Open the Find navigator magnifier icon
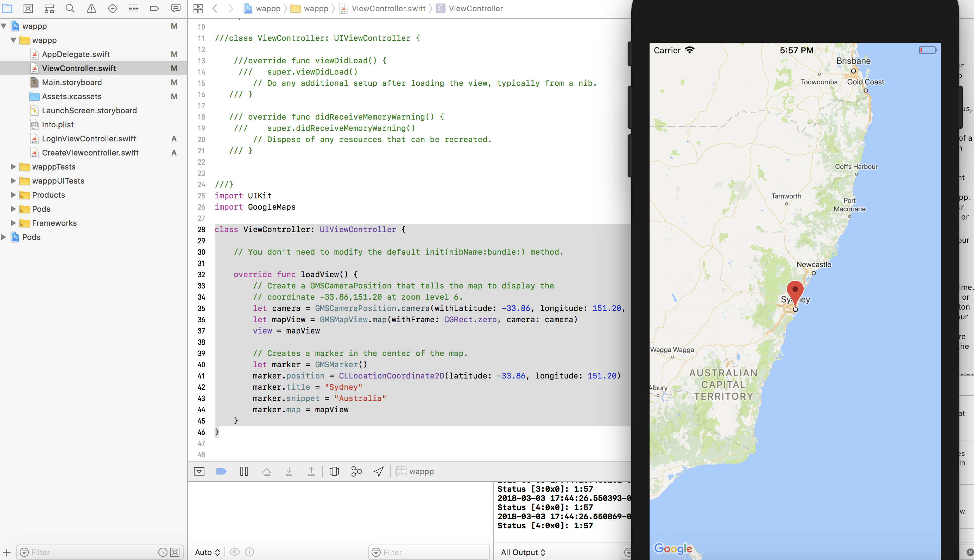Image resolution: width=974 pixels, height=560 pixels. click(x=70, y=8)
